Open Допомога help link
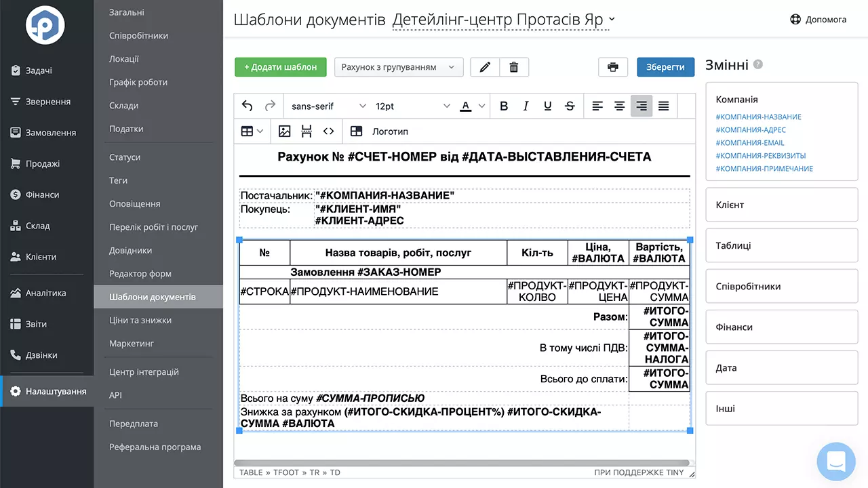Viewport: 868px width, 488px height. (818, 20)
